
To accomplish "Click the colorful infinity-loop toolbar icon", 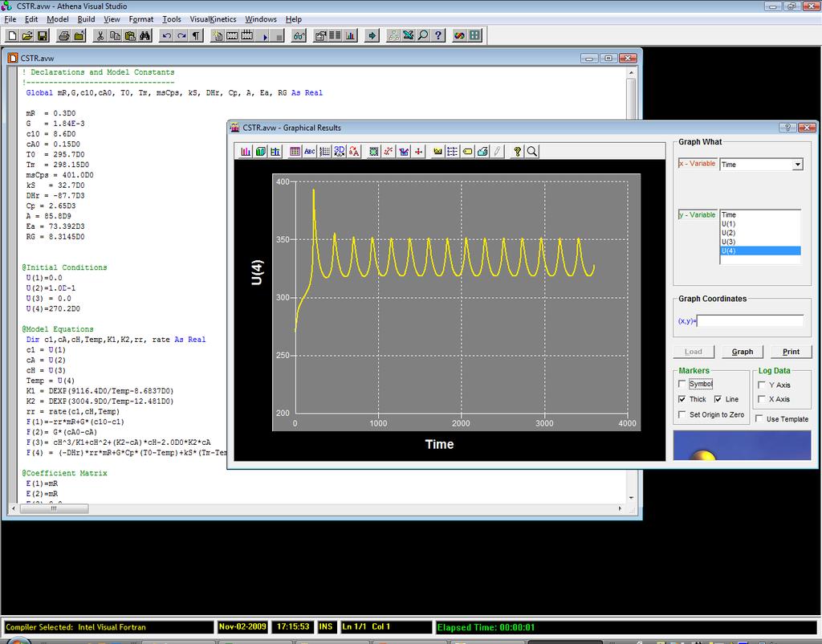I will [x=459, y=35].
